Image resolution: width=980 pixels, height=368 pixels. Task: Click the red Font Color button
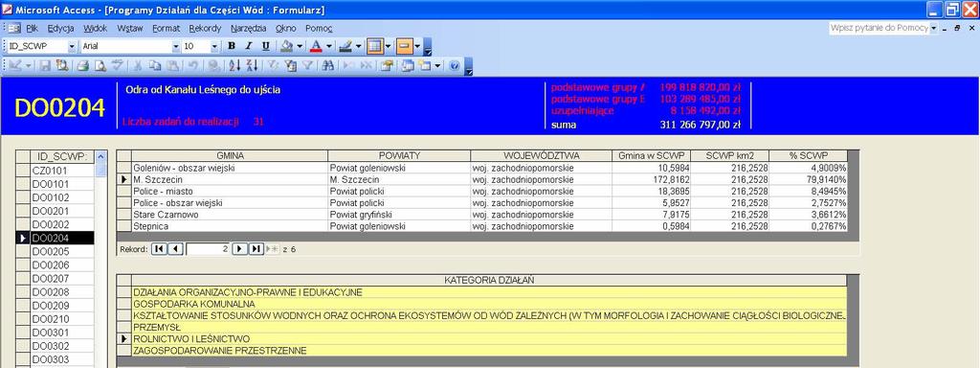pos(316,46)
